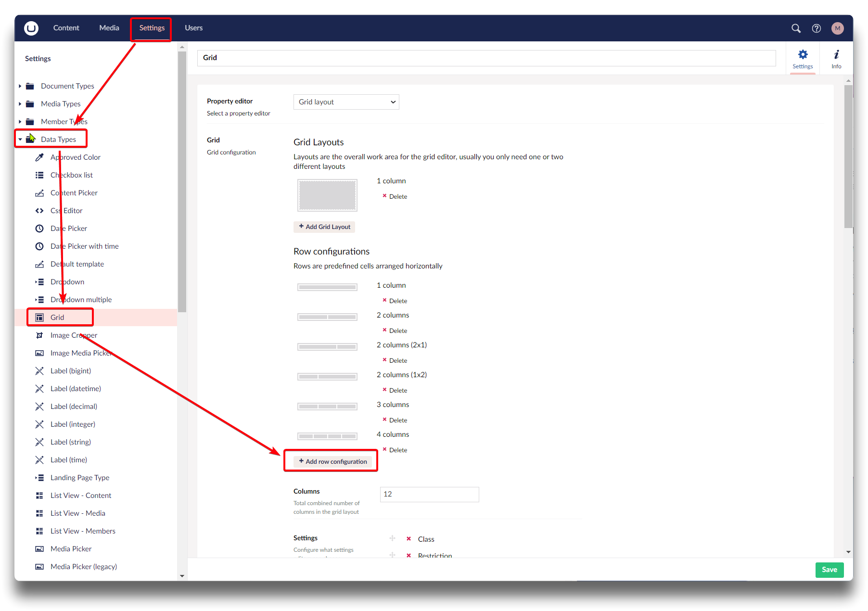868x611 pixels.
Task: Click the Columns number input field
Action: 429,494
